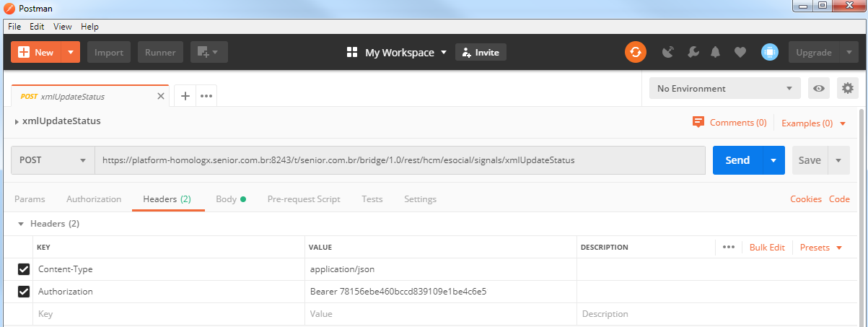
Task: Add a new request tab with plus
Action: click(185, 96)
